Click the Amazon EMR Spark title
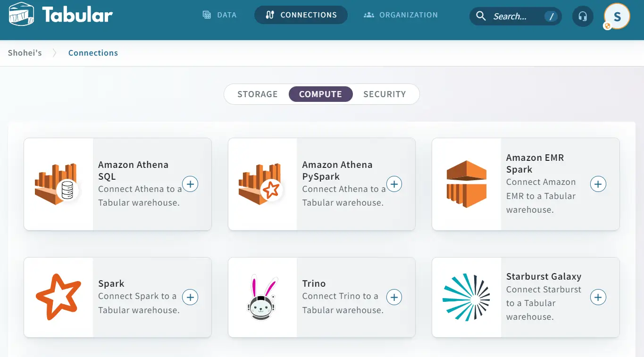Screen dimensions: 644x357 pos(535,163)
